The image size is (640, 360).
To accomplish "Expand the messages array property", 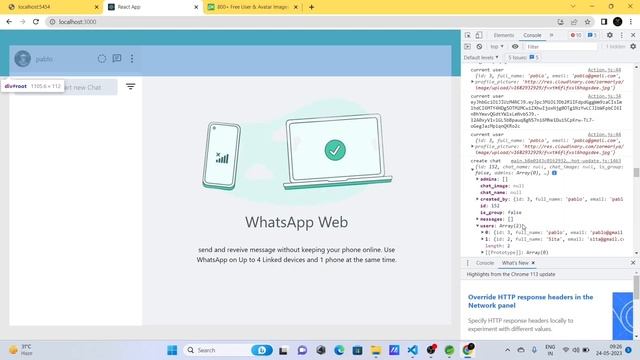I will tap(477, 219).
